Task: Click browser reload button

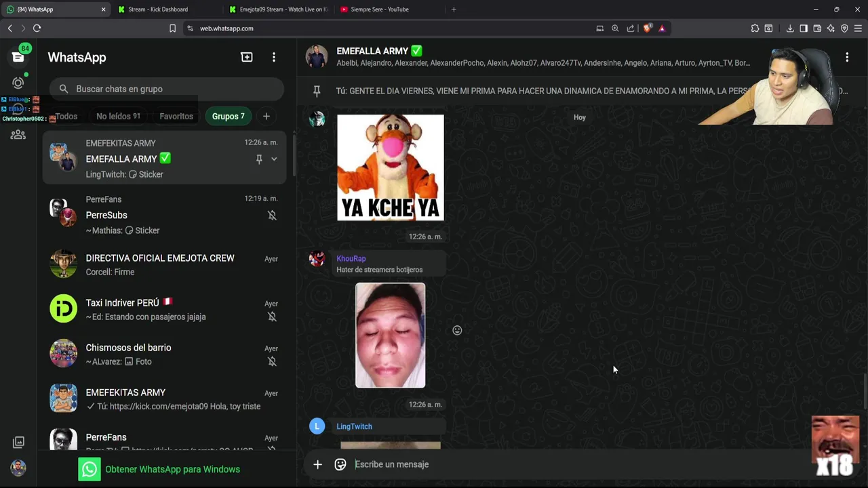Action: coord(37,28)
